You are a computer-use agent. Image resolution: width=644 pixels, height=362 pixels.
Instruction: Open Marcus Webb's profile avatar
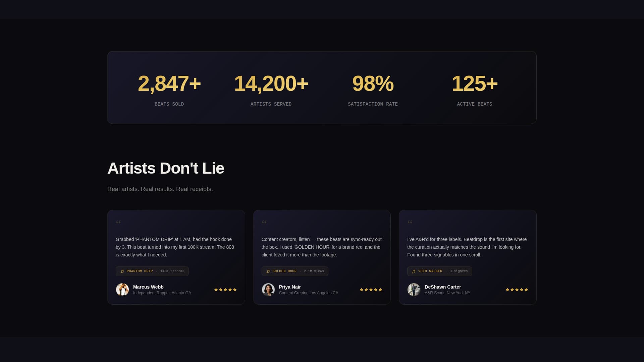pyautogui.click(x=122, y=290)
